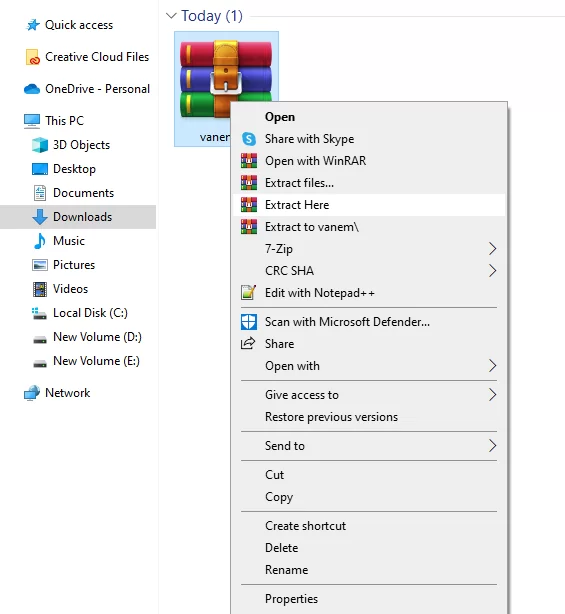Open the 7-Zip menu entry
Viewport: 565px width, 614px height.
coord(369,249)
